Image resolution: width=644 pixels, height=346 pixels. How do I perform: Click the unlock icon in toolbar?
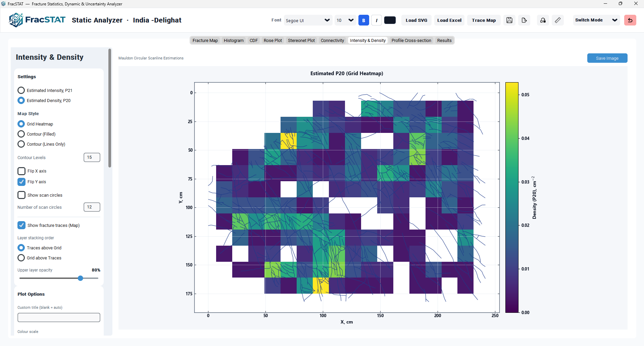tap(543, 20)
